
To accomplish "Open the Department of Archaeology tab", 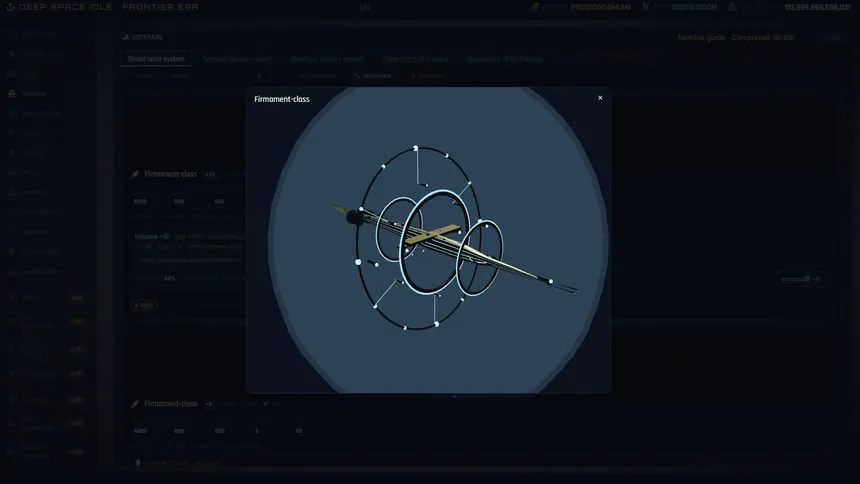I will [505, 59].
